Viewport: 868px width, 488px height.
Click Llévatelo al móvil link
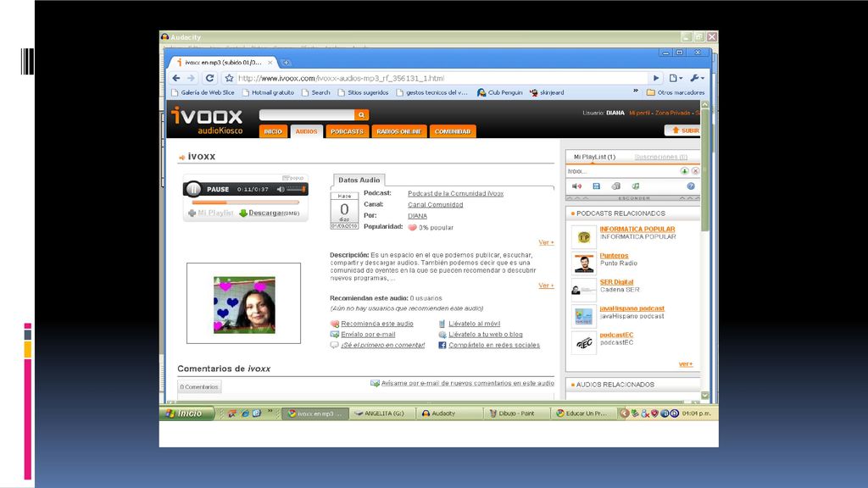pos(474,324)
